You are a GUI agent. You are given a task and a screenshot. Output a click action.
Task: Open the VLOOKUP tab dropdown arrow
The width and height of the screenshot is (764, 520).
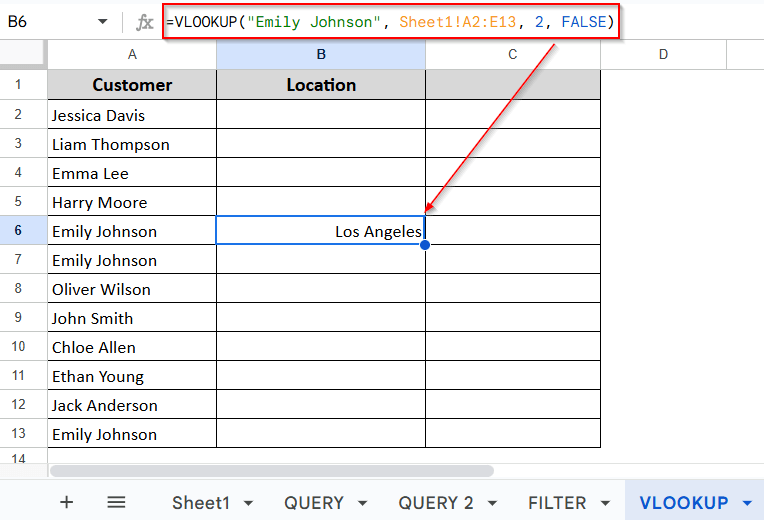747,503
